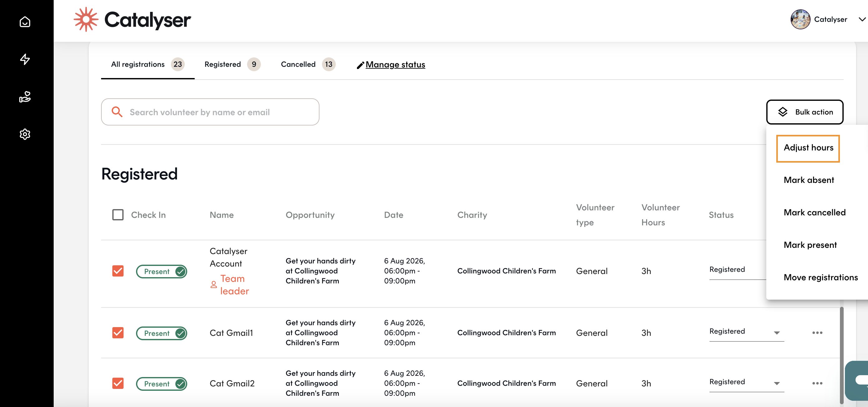
Task: Click the Team leader label
Action: pyautogui.click(x=235, y=285)
